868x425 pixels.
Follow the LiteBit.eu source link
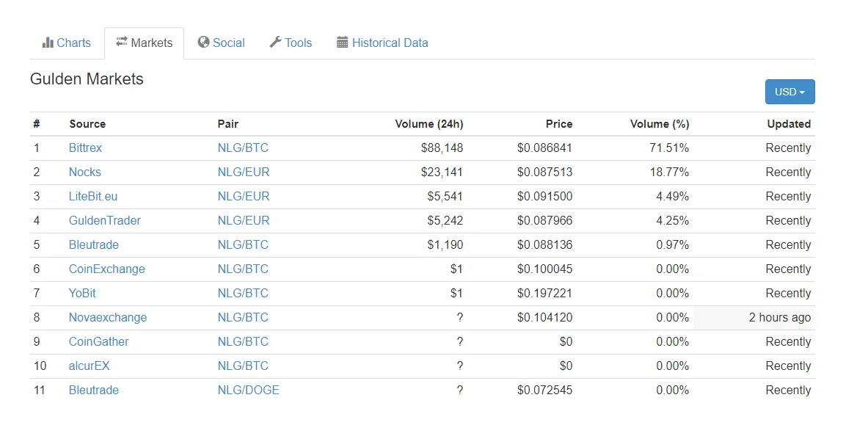coord(93,197)
